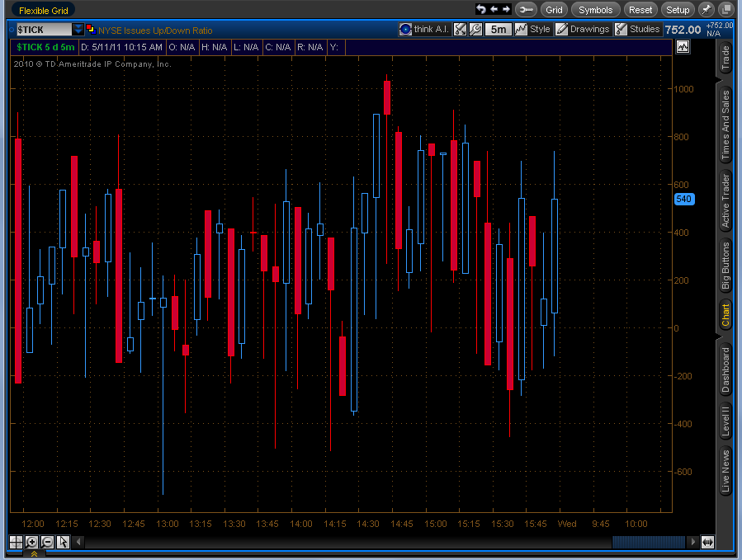Click the O: N/A open value
742x560 pixels.
[182, 47]
